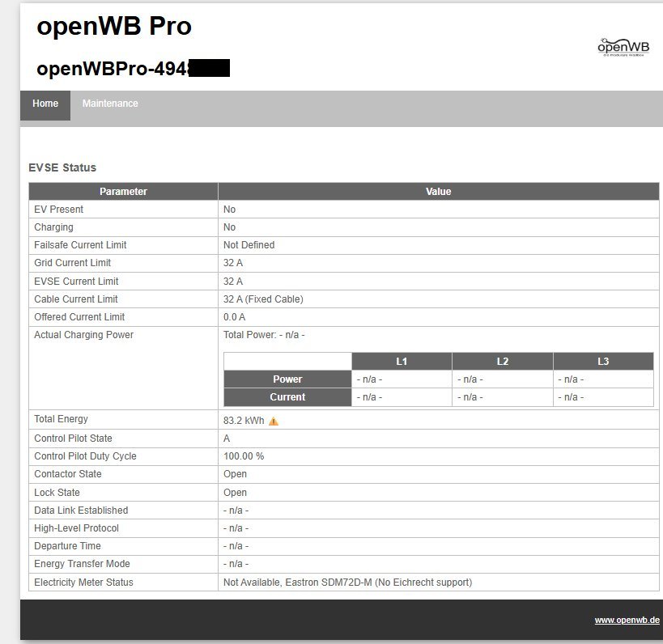Click the Current row label in the table
The width and height of the screenshot is (663, 644).
287,397
